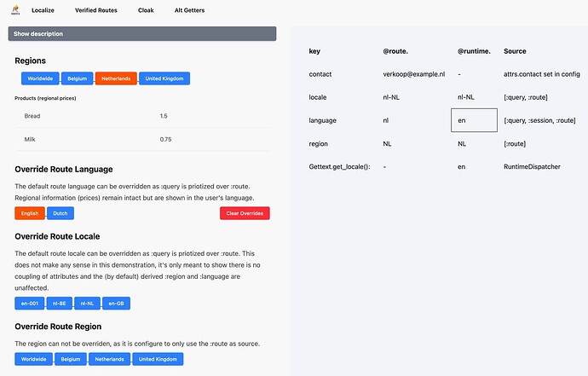Choose Belgium under the Regions heading
The height and width of the screenshot is (376, 588).
pos(77,78)
